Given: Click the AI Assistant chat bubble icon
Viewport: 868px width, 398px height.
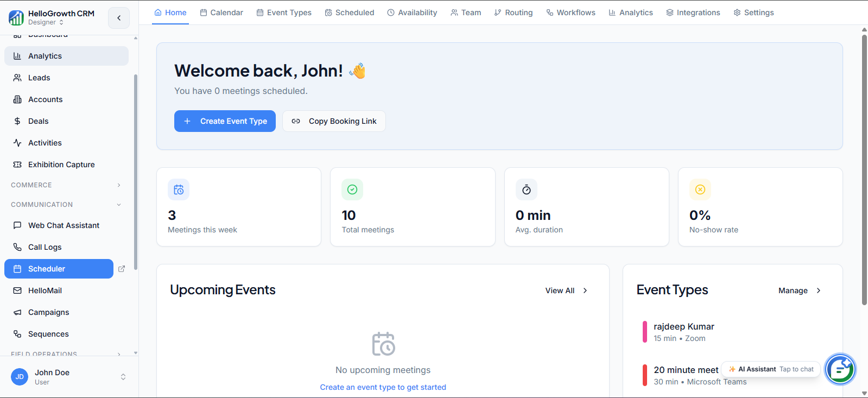Looking at the screenshot, I should point(840,369).
